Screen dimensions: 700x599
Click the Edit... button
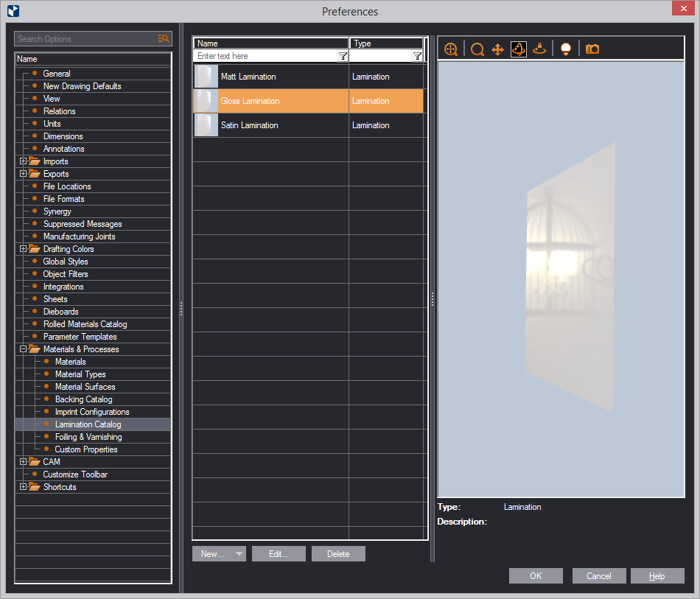279,553
